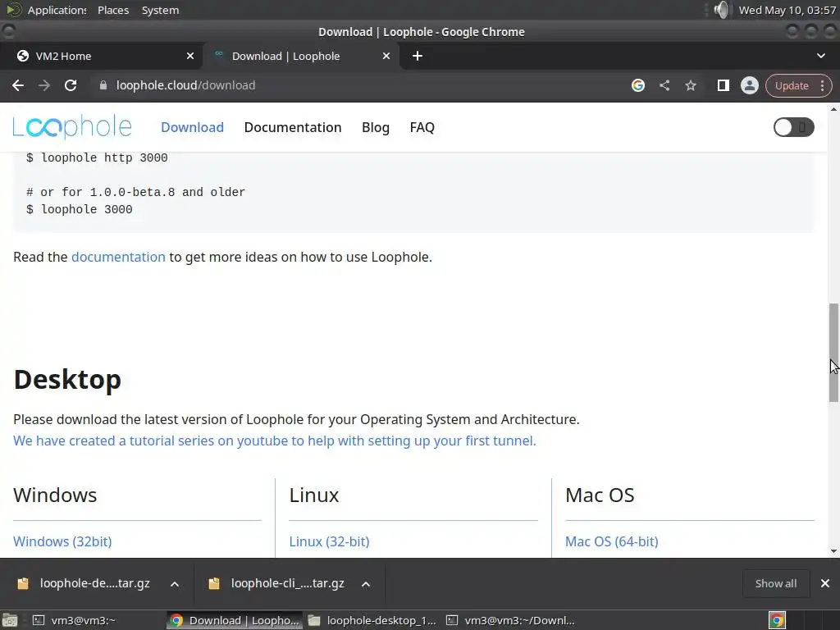The width and height of the screenshot is (840, 630).
Task: Click the padlock site info icon
Action: click(x=103, y=85)
